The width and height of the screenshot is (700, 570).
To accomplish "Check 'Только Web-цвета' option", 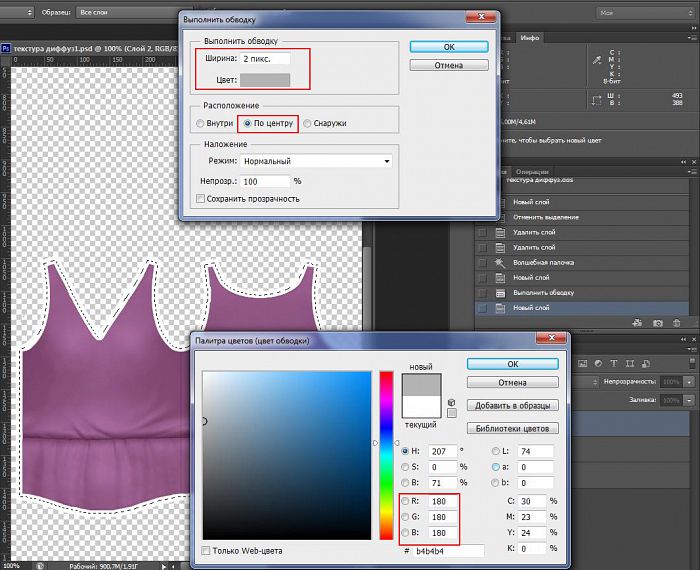I will tap(206, 551).
